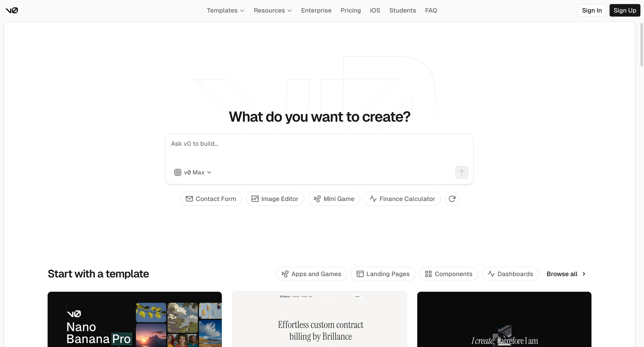Expand the Templates dropdown menu
Image resolution: width=644 pixels, height=347 pixels.
click(x=225, y=10)
